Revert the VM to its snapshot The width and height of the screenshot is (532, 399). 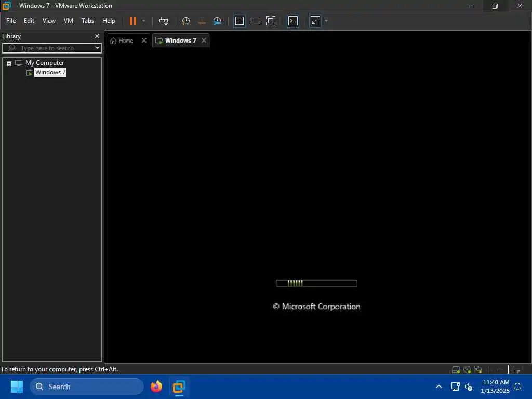(202, 21)
